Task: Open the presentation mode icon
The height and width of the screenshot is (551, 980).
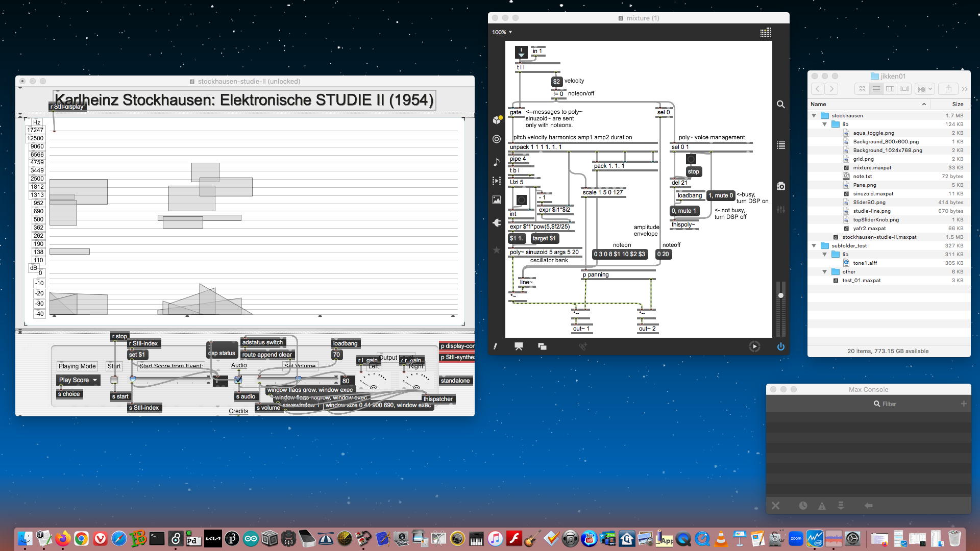Action: pyautogui.click(x=519, y=346)
